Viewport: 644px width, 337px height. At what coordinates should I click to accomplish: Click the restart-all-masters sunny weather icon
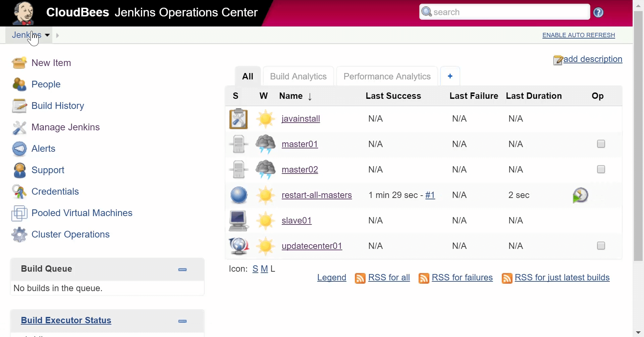point(266,195)
